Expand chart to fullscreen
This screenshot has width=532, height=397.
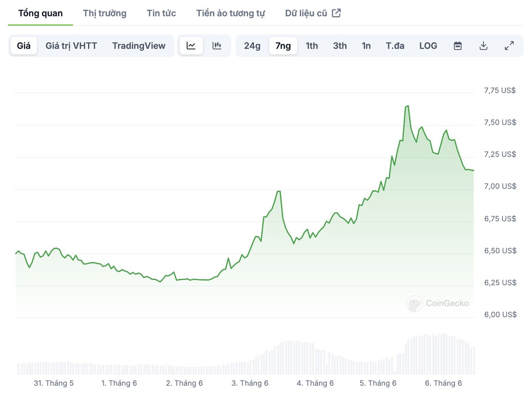tap(509, 46)
